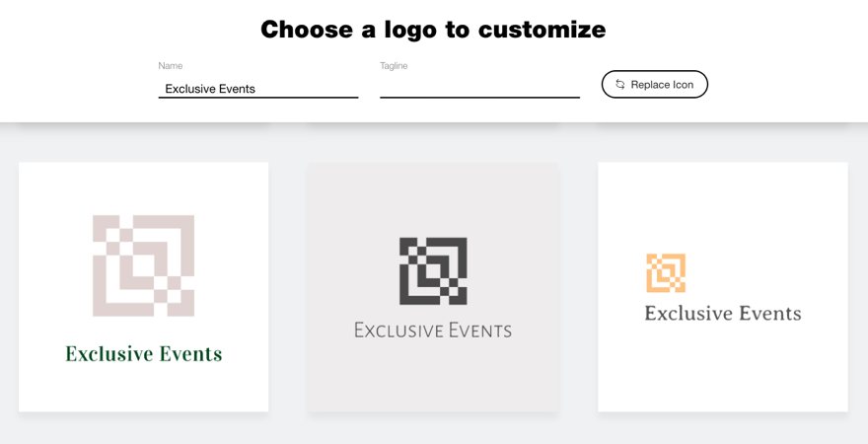
Task: Click the small-caps 'Exclusive Events' text in gray card
Action: pyautogui.click(x=433, y=330)
